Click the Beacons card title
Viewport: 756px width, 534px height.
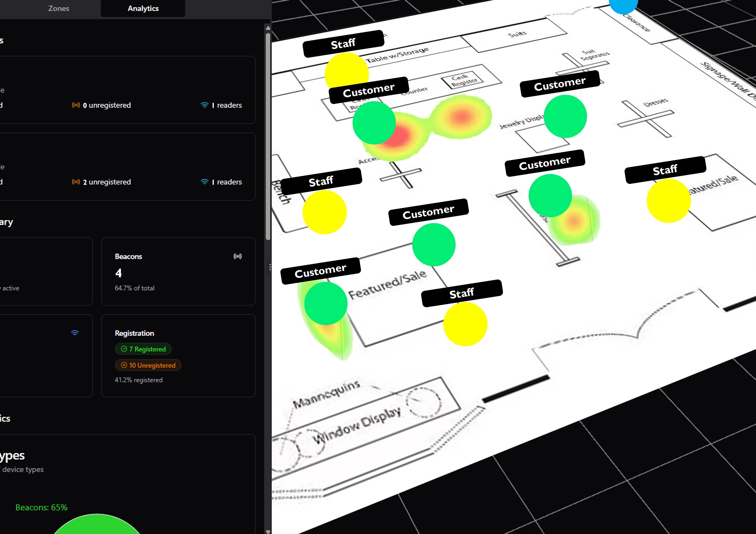click(x=128, y=256)
